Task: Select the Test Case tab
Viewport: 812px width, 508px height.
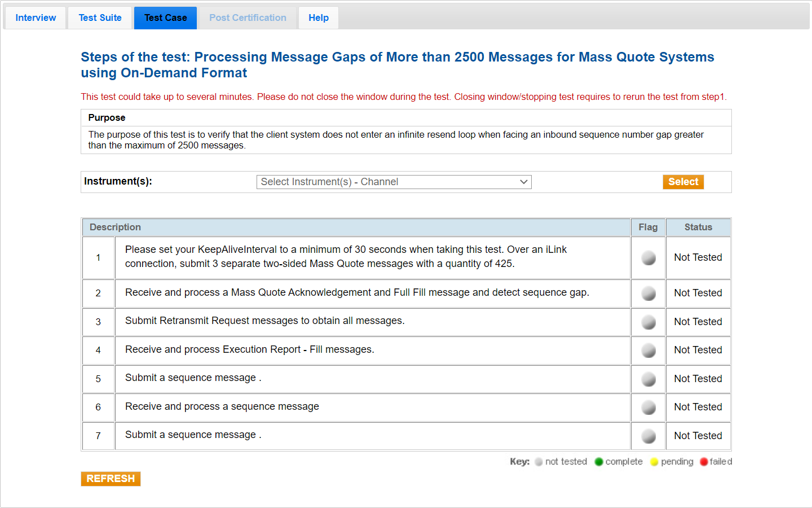Action: pyautogui.click(x=165, y=18)
